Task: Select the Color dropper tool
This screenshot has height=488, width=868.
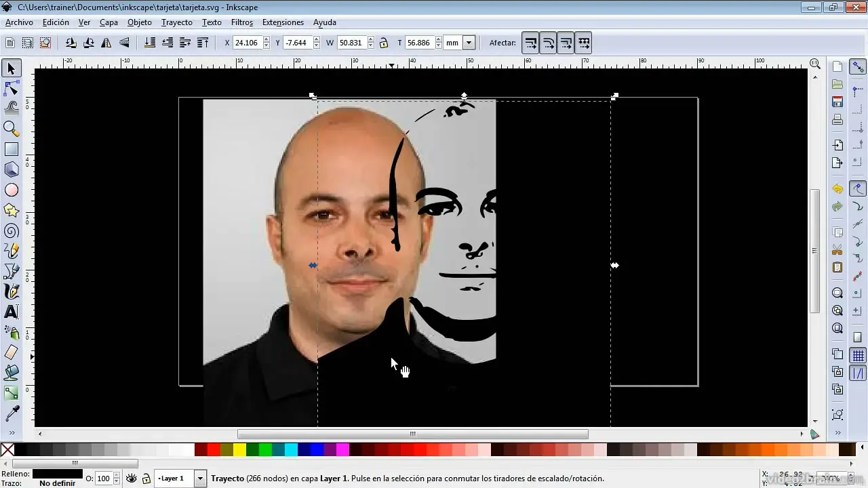Action: coord(12,413)
